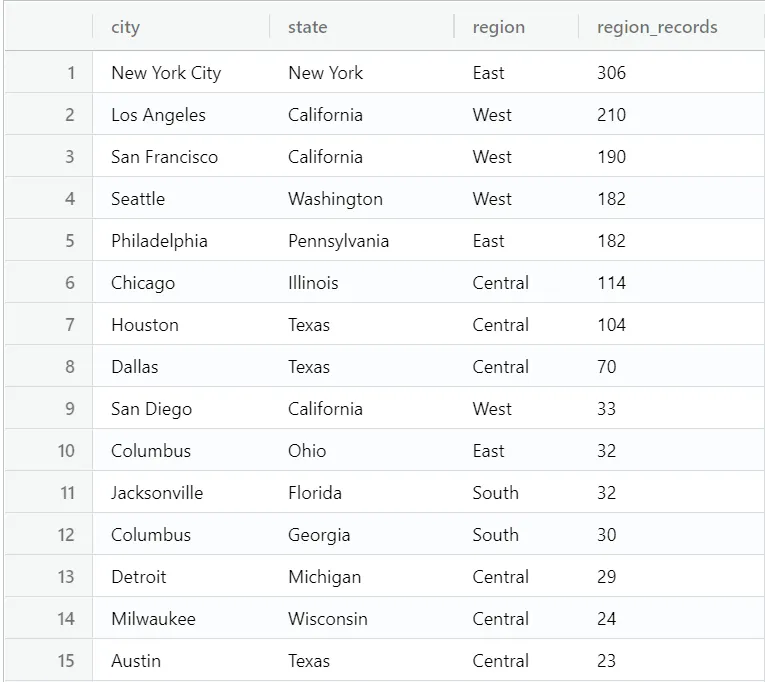Select the Jacksonville city cell
Image resolution: width=765 pixels, height=682 pixels.
(157, 493)
